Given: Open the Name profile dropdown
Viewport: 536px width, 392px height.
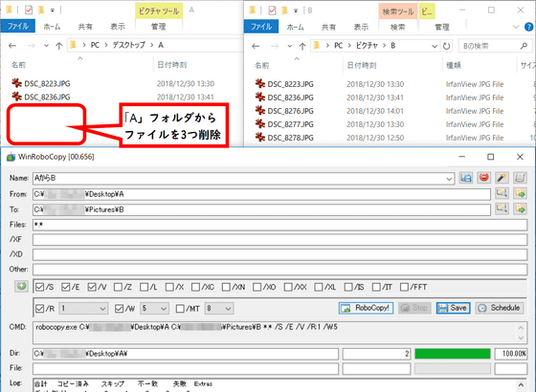Looking at the screenshot, I should (449, 179).
